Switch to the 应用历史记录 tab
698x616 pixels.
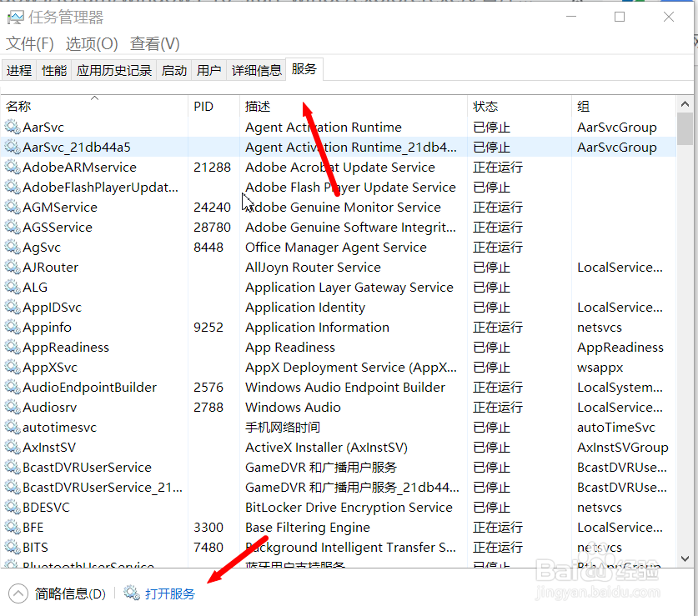coord(114,70)
